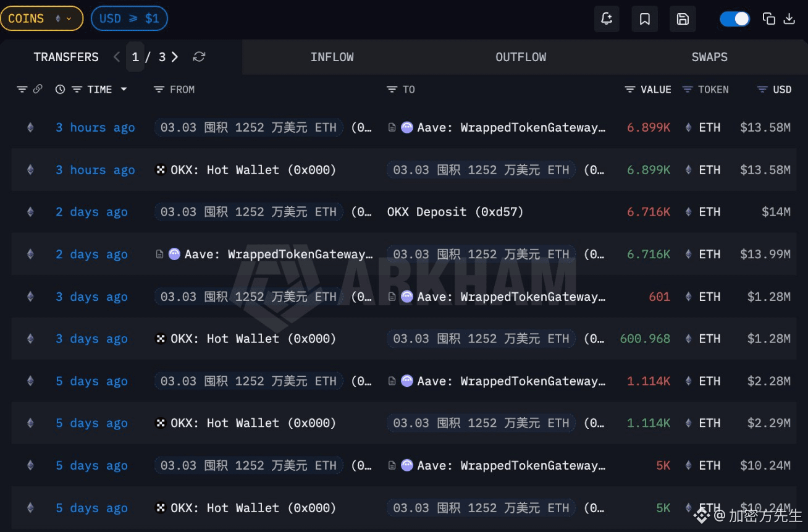Refresh the transfers list
808x532 pixels.
point(199,57)
